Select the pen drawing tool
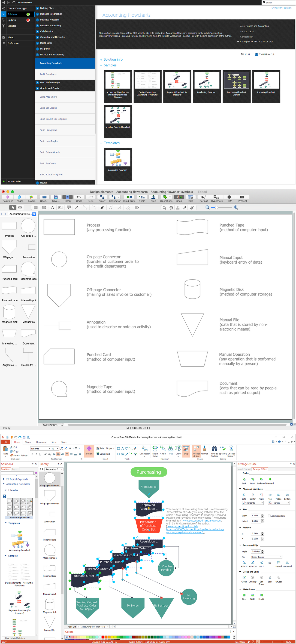This screenshot has width=296, height=644. coord(102,207)
